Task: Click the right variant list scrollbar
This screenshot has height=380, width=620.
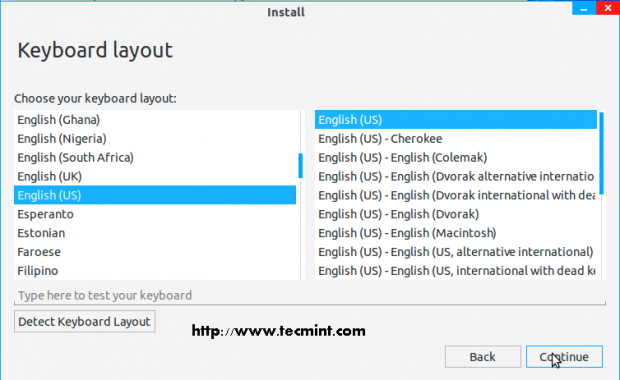Action: (601, 153)
